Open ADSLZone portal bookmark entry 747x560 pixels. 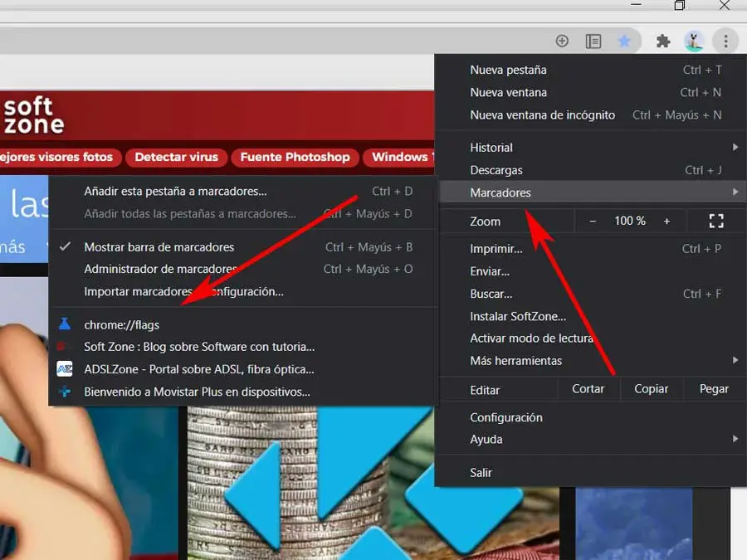(243, 369)
